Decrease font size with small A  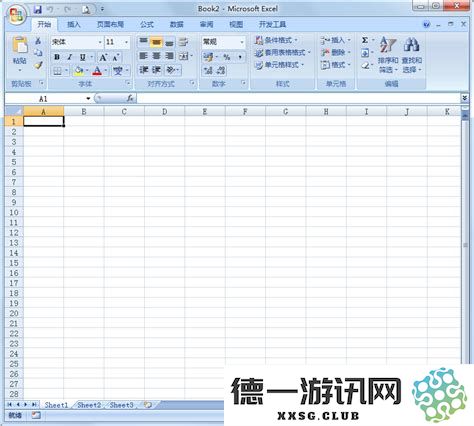tap(116, 57)
